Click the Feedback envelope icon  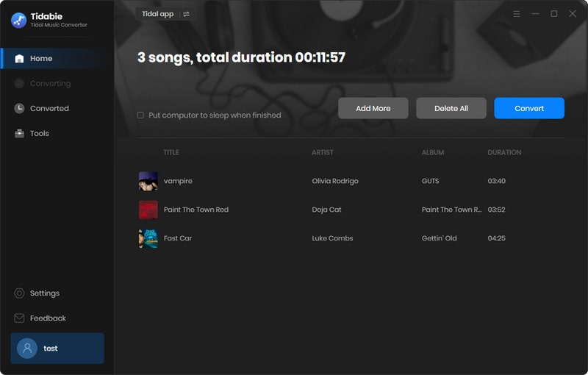click(19, 318)
